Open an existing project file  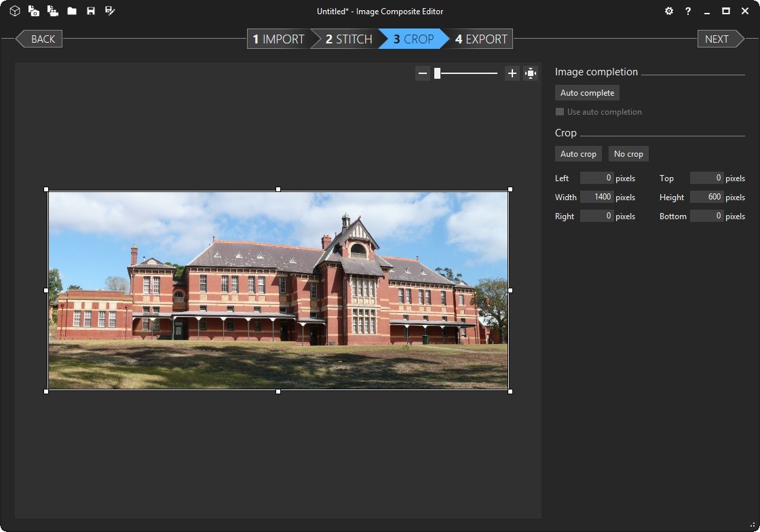click(72, 11)
